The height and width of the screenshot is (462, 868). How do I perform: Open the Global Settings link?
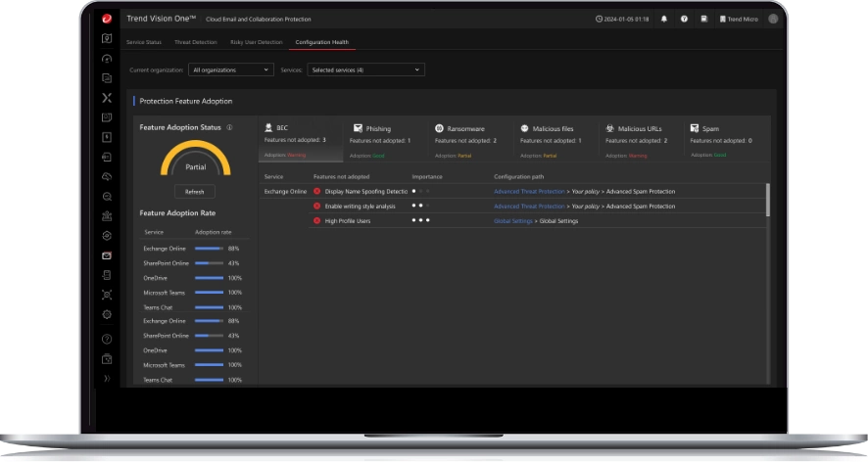pos(513,221)
